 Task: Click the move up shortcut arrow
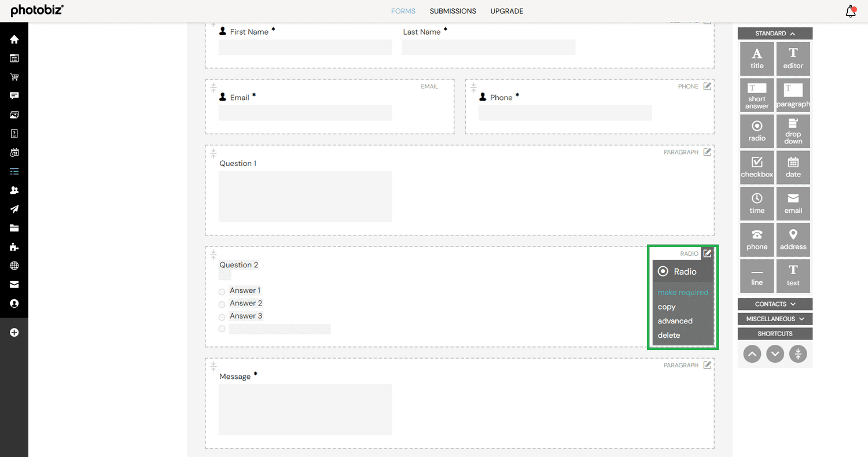pos(752,354)
